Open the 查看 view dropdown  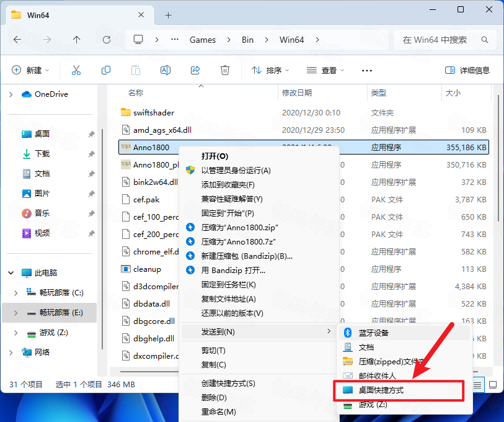click(325, 70)
